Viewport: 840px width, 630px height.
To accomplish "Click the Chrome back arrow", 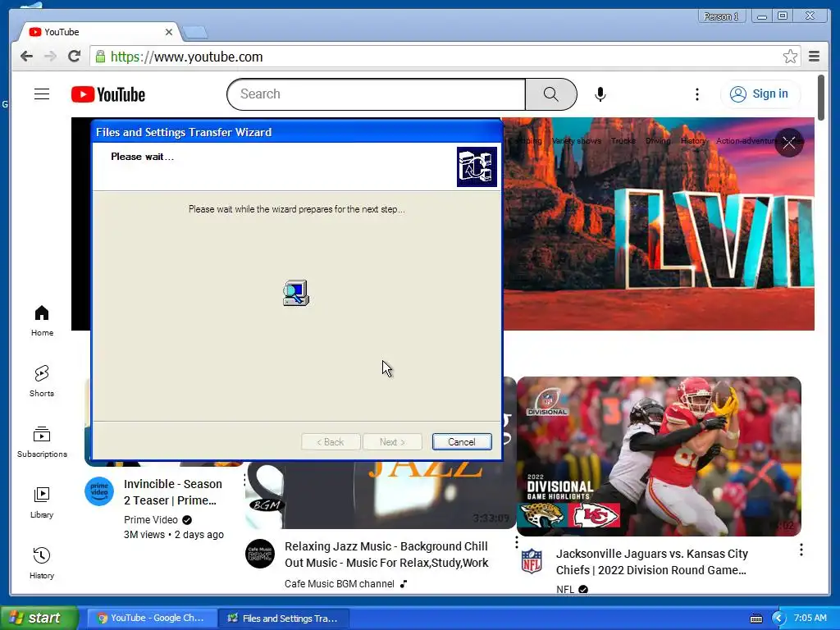I will [x=26, y=57].
